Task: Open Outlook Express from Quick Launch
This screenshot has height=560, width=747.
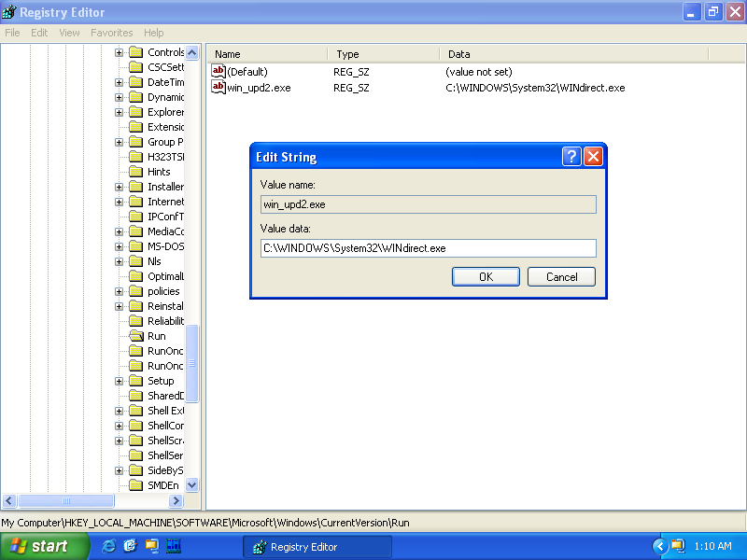Action: coord(130,546)
